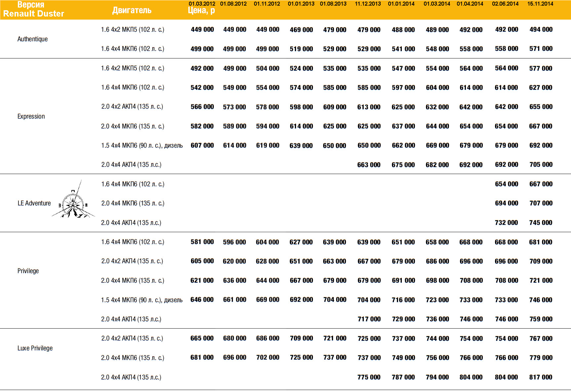Click the LE Adventure compass logo
Viewport: 571px width, 392px height.
pyautogui.click(x=73, y=199)
